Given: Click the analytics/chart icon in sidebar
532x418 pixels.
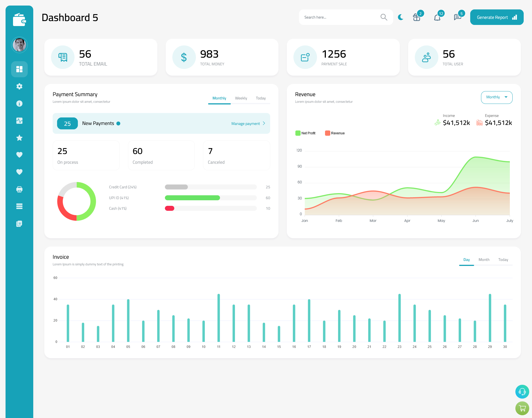Looking at the screenshot, I should pyautogui.click(x=19, y=120).
